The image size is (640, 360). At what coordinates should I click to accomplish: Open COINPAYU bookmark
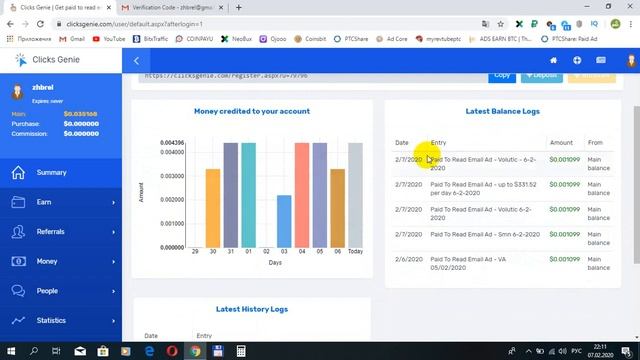pos(194,39)
